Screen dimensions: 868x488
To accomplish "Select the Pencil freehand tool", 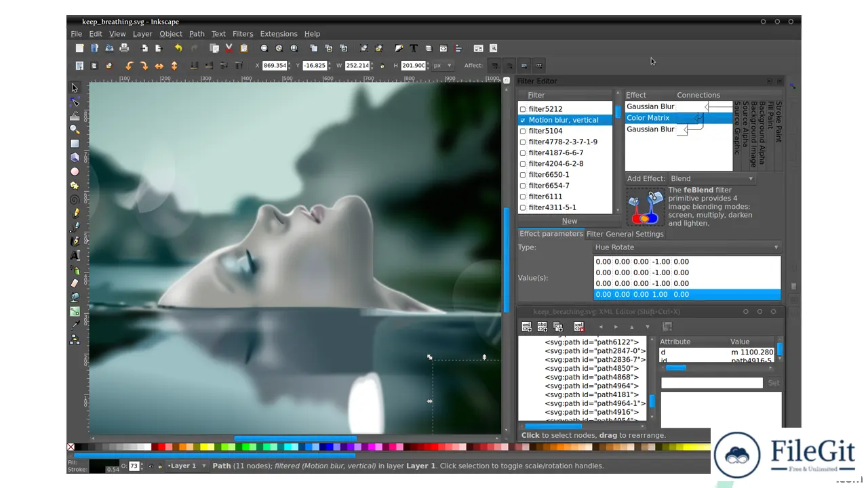I will [75, 213].
